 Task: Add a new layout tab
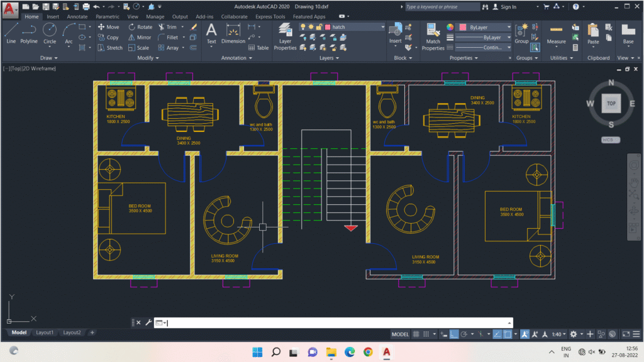point(92,332)
